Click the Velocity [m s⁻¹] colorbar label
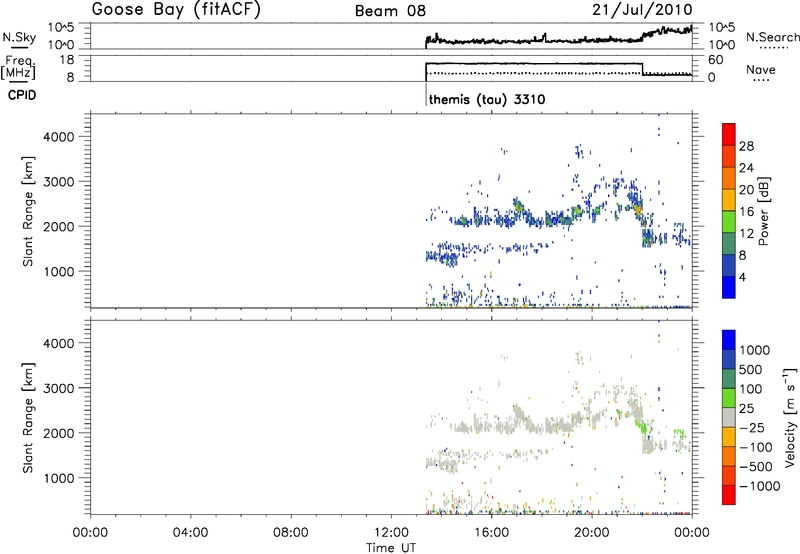This screenshot has height=554, width=800. (790, 417)
